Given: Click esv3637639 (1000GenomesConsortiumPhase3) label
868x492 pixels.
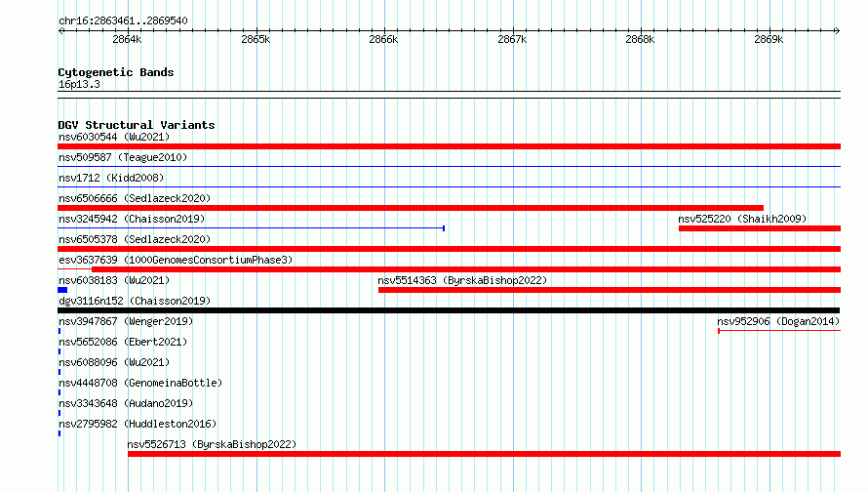Looking at the screenshot, I should pos(176,260).
